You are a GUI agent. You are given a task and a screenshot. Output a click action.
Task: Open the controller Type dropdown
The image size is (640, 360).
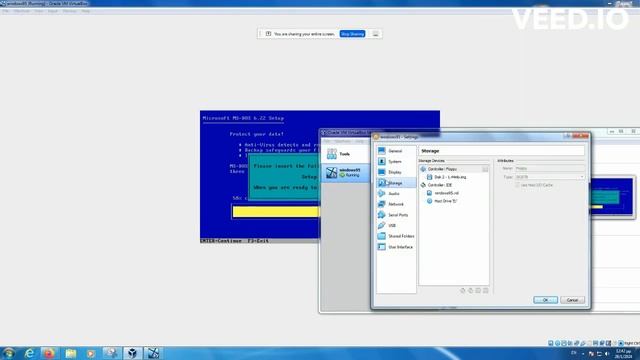550,177
